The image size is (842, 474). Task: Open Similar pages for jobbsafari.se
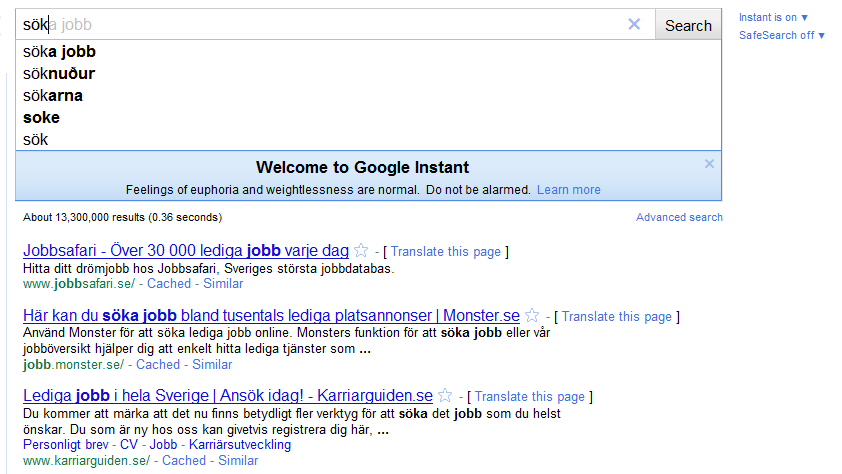click(223, 283)
